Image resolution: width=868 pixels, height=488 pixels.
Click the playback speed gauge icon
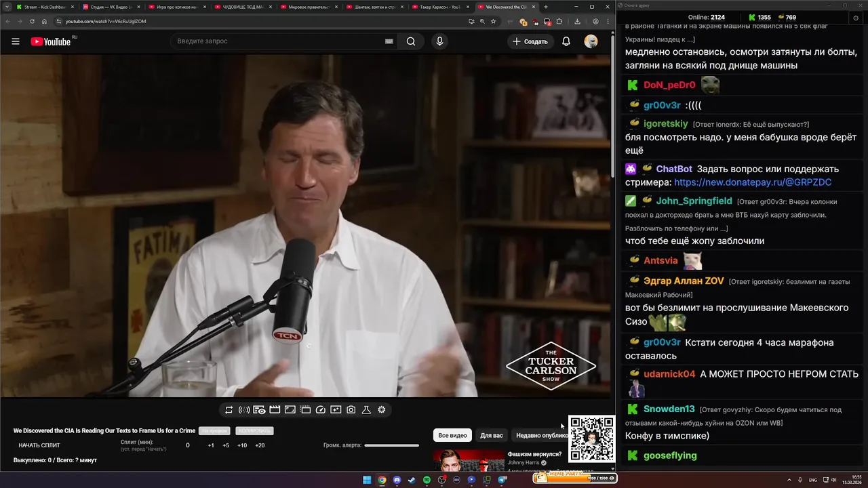[321, 409]
